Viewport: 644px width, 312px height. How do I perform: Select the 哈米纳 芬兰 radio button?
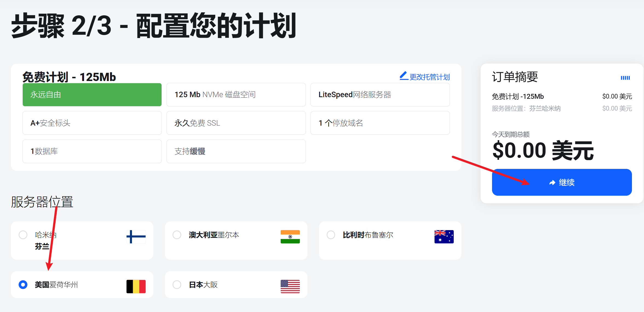pyautogui.click(x=23, y=235)
